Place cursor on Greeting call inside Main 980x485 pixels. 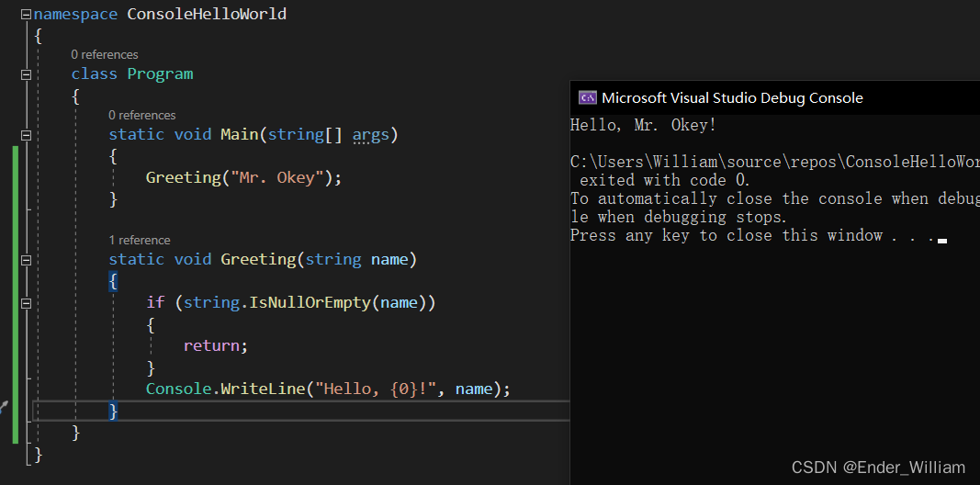[182, 177]
